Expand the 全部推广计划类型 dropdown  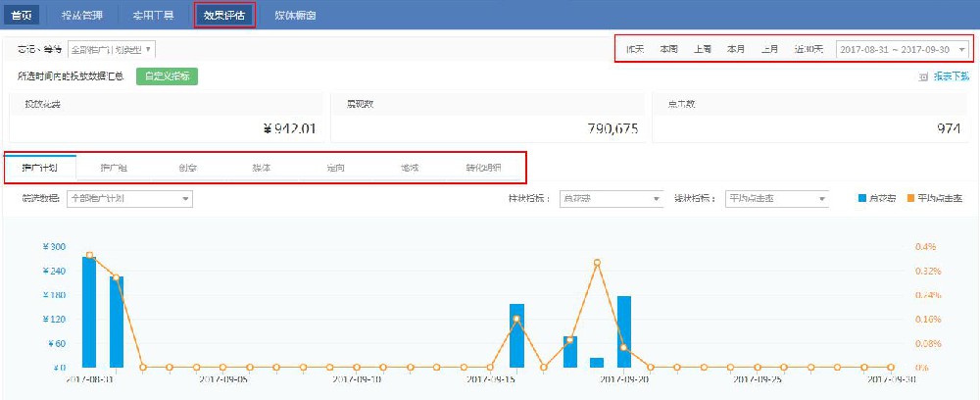(113, 49)
